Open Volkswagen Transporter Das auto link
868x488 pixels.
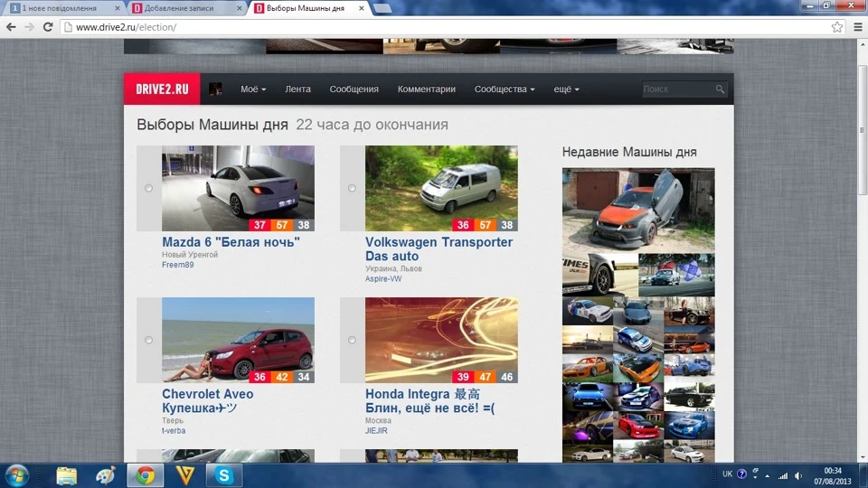(x=439, y=249)
